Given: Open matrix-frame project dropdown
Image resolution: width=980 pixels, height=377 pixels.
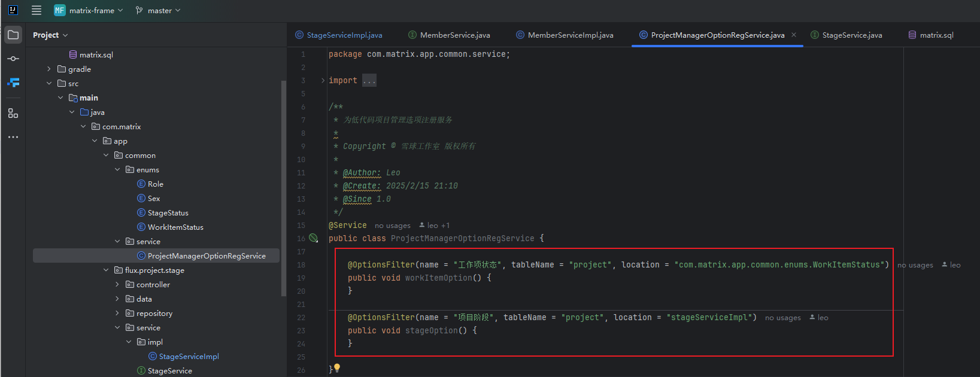Looking at the screenshot, I should [x=89, y=10].
